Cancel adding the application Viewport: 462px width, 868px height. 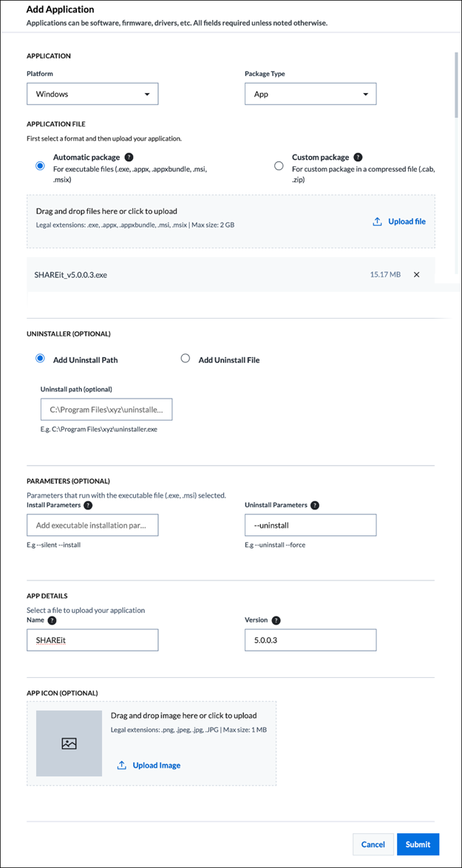tap(373, 844)
